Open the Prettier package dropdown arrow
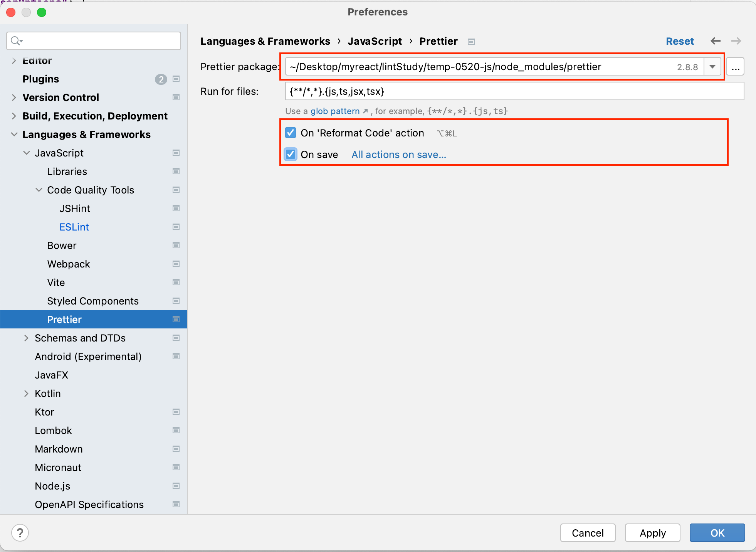This screenshot has width=756, height=552. (712, 67)
